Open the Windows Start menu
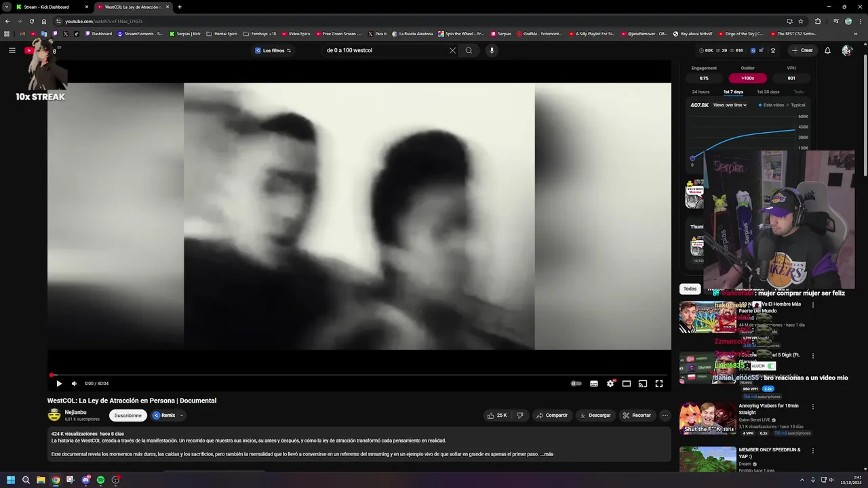The height and width of the screenshot is (488, 868). point(11,480)
